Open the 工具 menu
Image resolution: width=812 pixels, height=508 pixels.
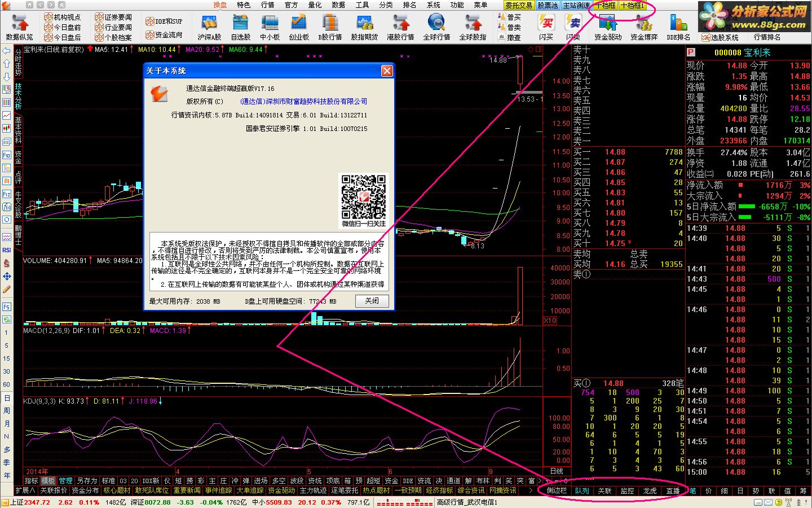[x=362, y=5]
